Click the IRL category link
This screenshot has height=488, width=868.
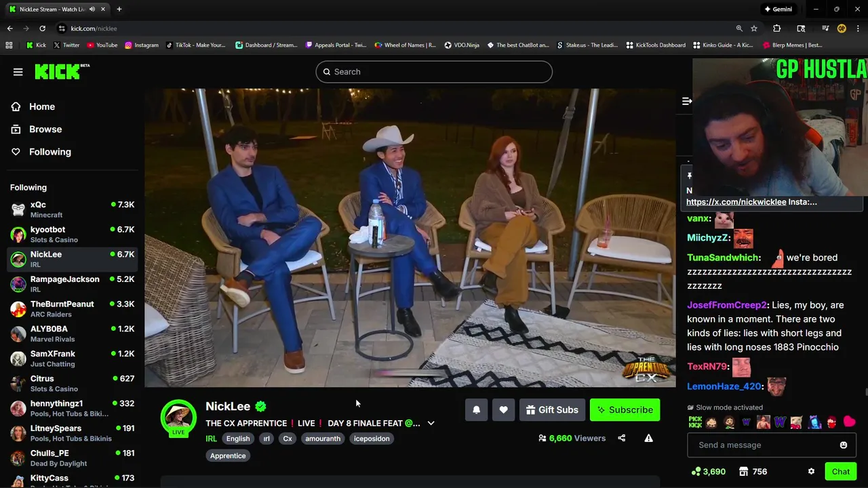tap(211, 439)
